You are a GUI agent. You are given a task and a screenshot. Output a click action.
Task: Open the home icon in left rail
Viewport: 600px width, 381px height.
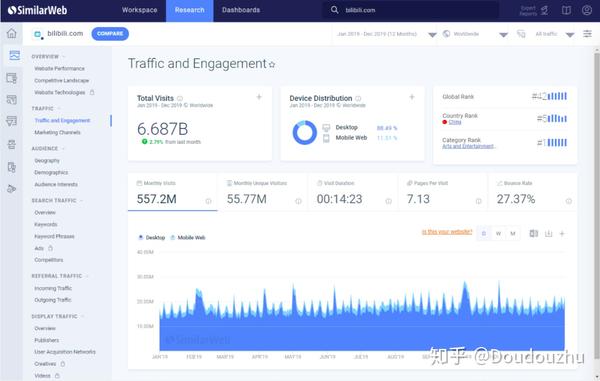pyautogui.click(x=11, y=34)
